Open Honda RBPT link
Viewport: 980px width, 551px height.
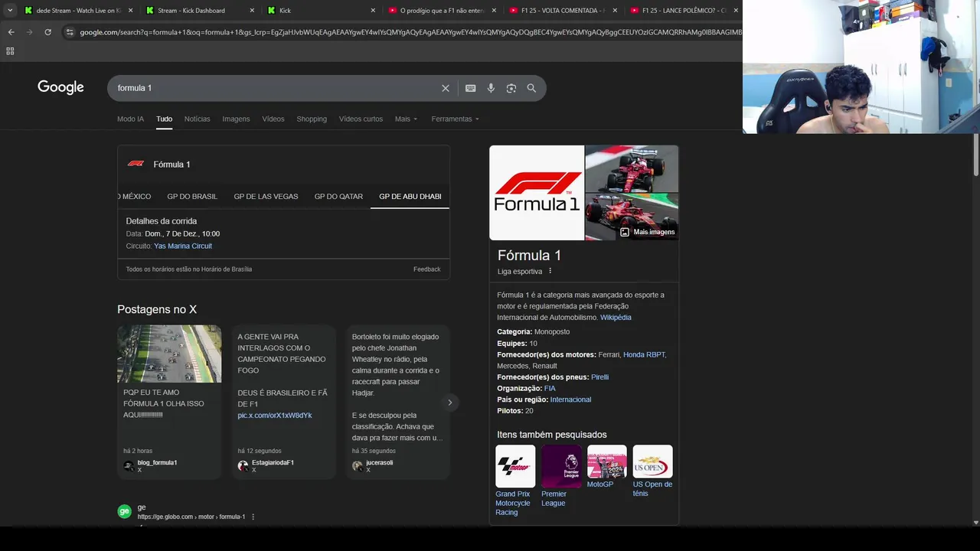(x=644, y=354)
